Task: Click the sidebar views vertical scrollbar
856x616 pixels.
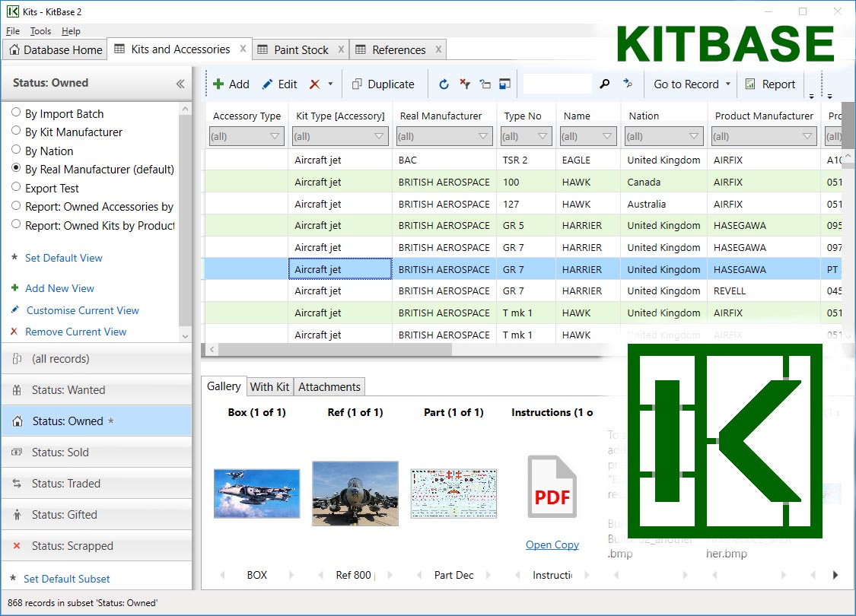Action: tap(185, 222)
